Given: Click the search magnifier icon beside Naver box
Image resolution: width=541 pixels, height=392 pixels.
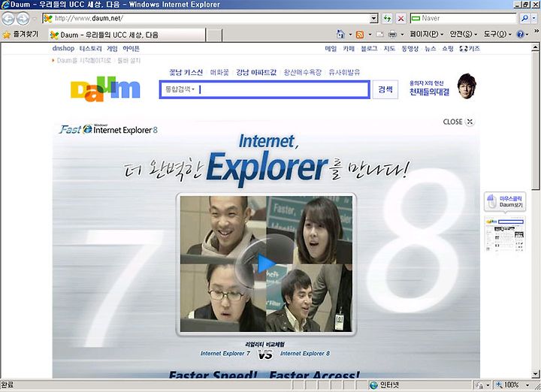Looking at the screenshot, I should [524, 18].
